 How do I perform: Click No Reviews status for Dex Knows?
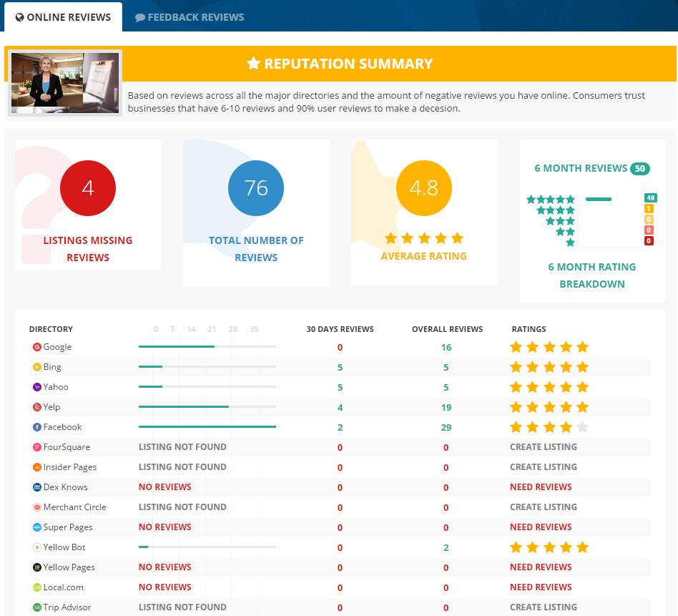pos(164,487)
